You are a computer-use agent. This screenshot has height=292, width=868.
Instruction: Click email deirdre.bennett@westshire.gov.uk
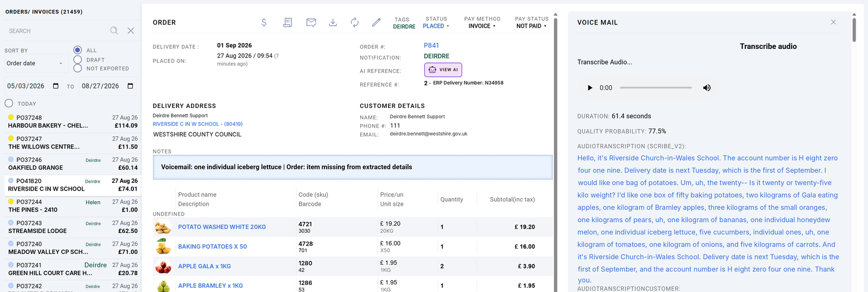[x=429, y=134]
